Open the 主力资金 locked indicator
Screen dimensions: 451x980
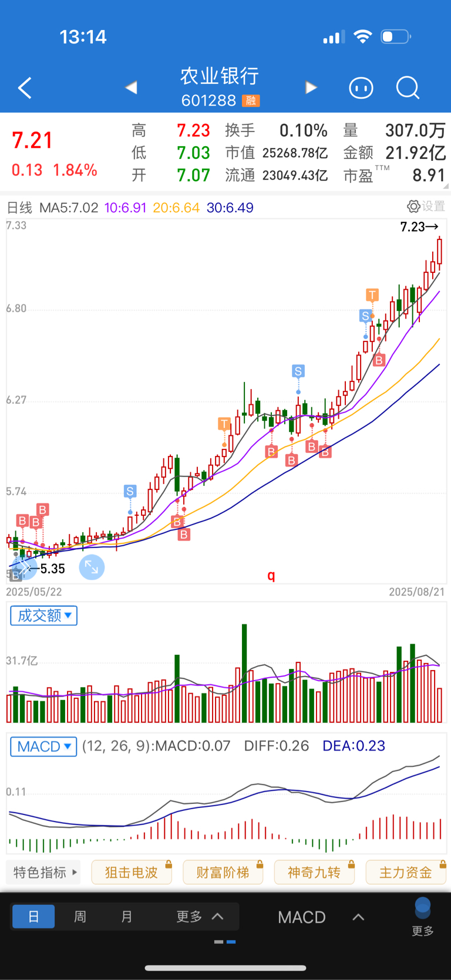point(406,873)
